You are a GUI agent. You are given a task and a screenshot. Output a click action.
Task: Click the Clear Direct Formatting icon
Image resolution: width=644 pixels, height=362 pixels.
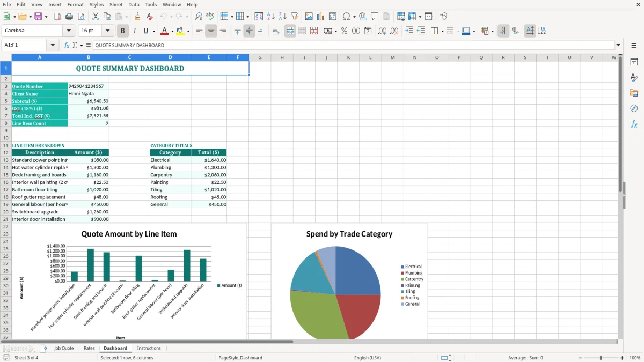(149, 17)
